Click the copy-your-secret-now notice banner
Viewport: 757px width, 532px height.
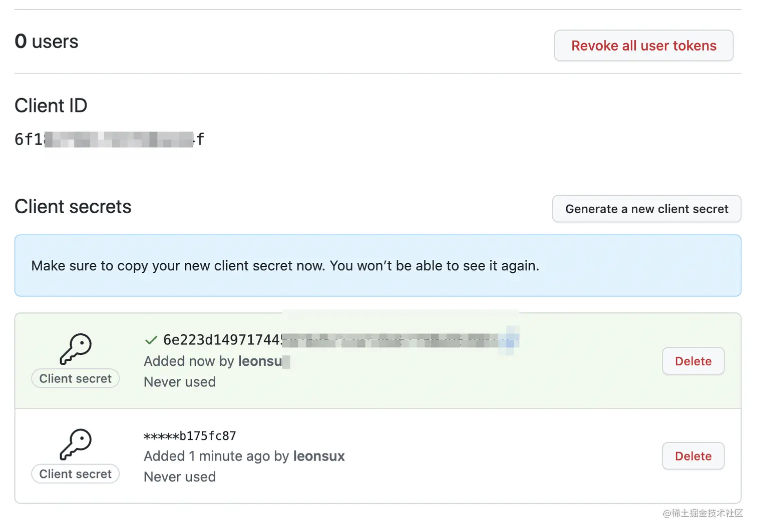(x=378, y=265)
